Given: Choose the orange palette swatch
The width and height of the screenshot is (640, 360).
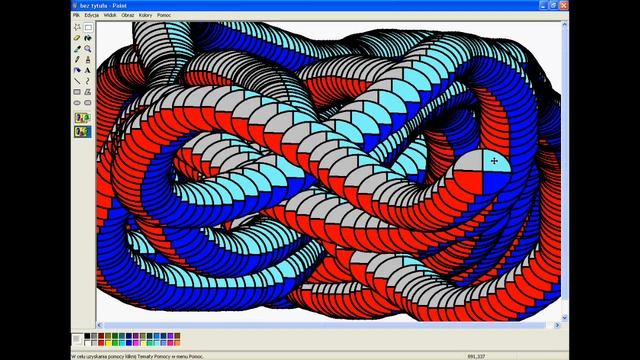Looking at the screenshot, I should (x=178, y=343).
